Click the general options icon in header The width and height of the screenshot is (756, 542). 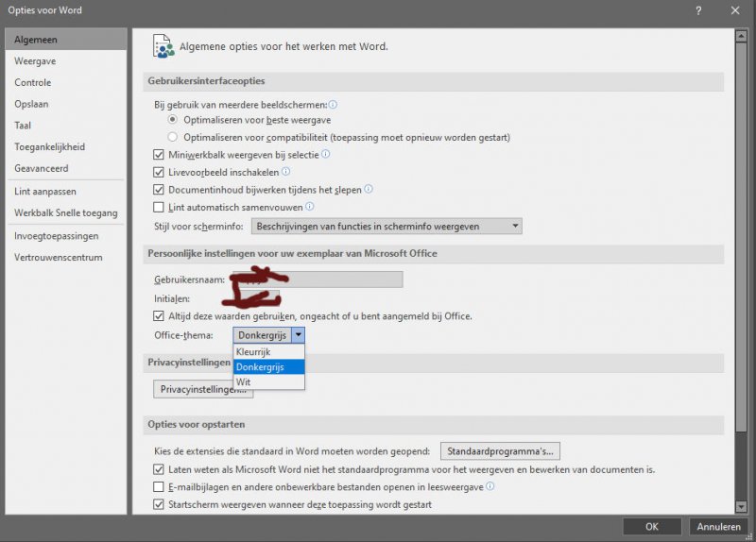coord(163,45)
